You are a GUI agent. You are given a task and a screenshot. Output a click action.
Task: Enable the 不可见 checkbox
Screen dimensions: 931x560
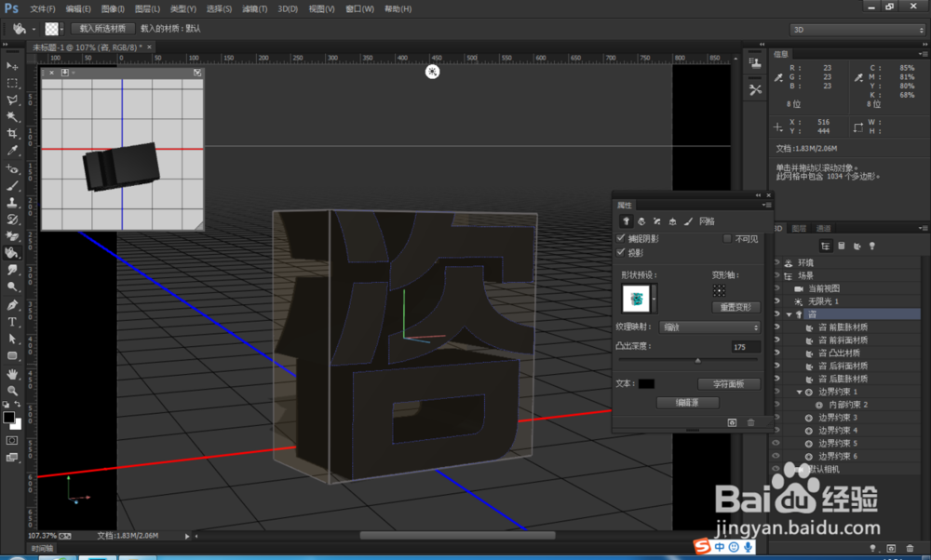tap(728, 239)
